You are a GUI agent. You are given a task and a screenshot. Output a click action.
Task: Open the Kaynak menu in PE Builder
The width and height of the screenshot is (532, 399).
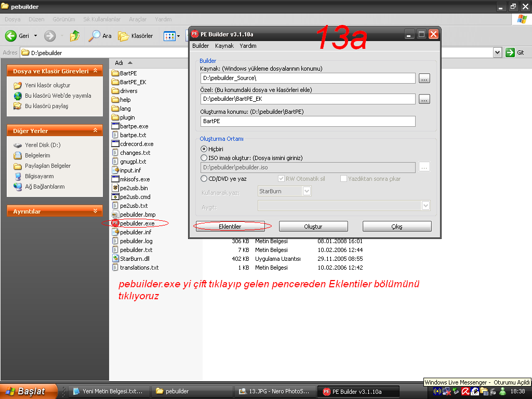[x=224, y=46]
